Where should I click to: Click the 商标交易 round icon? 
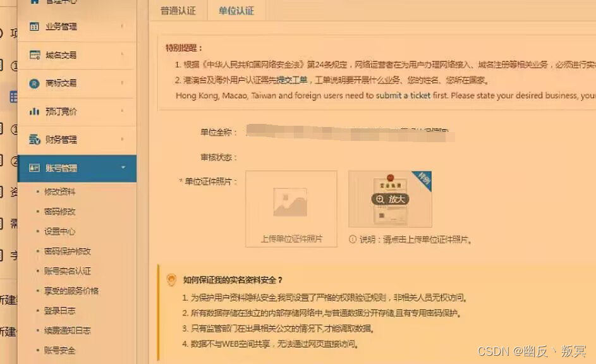pyautogui.click(x=34, y=83)
